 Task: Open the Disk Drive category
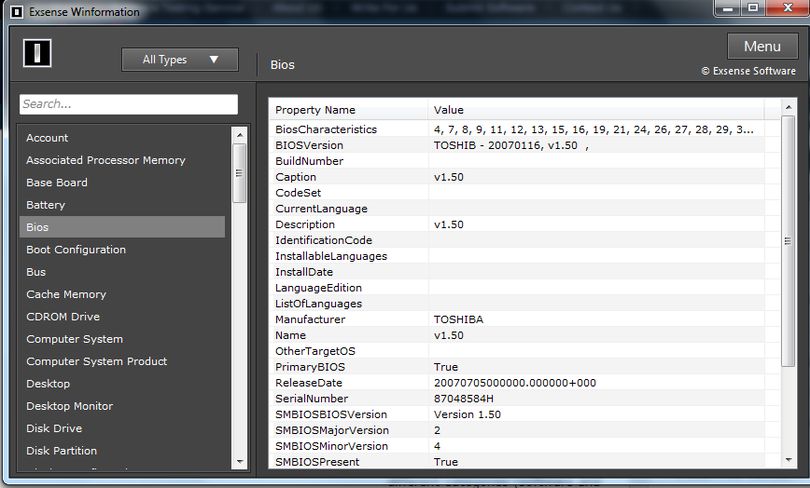(122, 429)
